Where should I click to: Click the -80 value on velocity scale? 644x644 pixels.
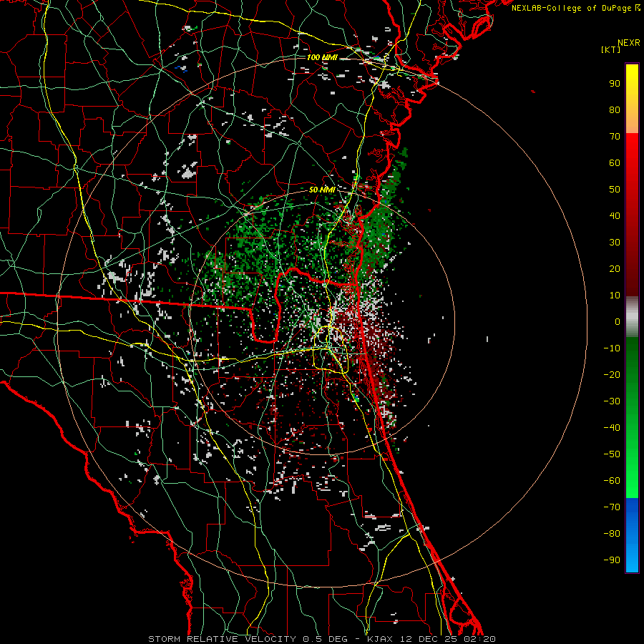(612, 534)
